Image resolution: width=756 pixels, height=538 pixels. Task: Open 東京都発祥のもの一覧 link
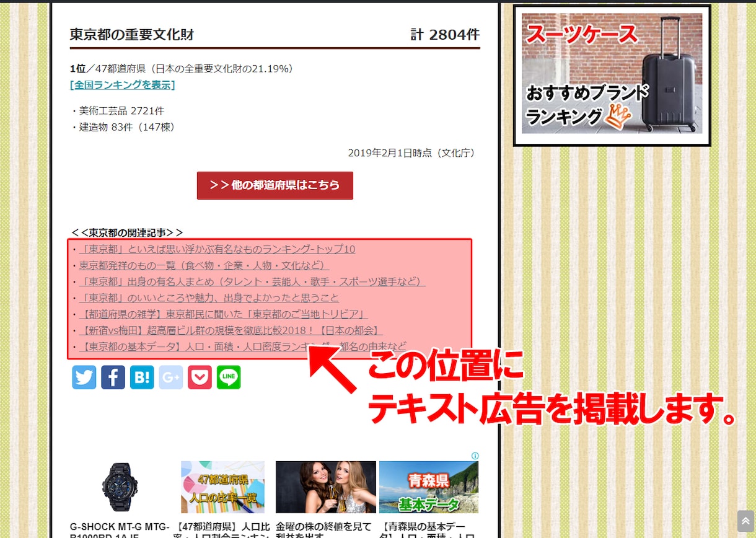tap(204, 265)
